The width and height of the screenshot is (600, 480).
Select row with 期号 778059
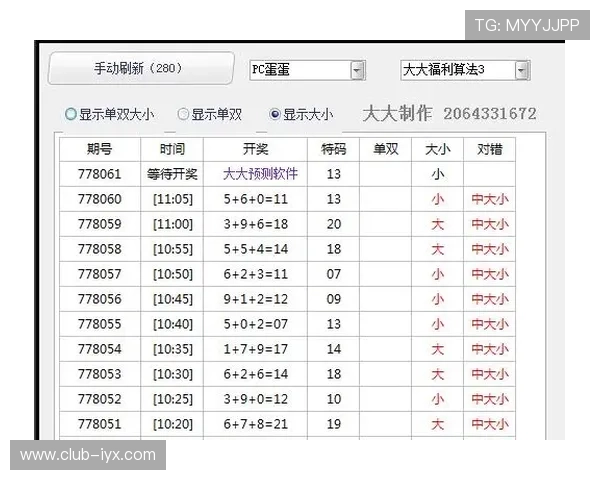coord(287,224)
